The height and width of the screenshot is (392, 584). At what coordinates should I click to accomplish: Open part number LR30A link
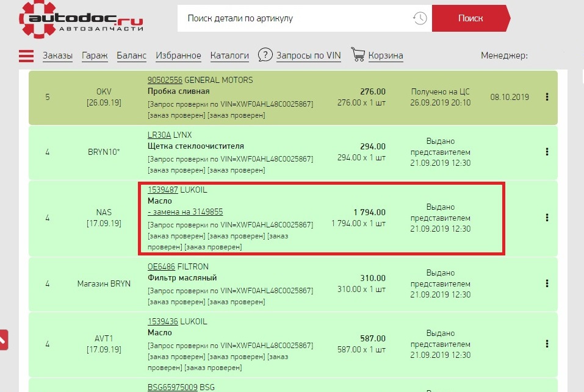[x=159, y=135]
